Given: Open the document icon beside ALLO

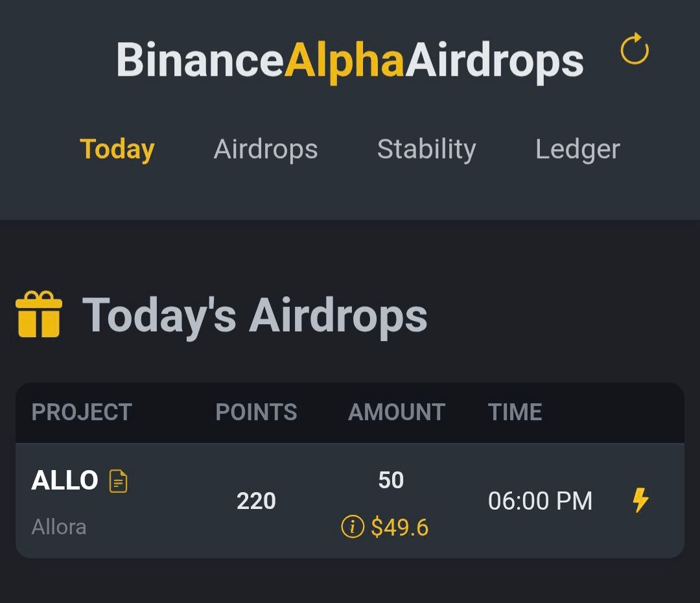Looking at the screenshot, I should coord(119,481).
